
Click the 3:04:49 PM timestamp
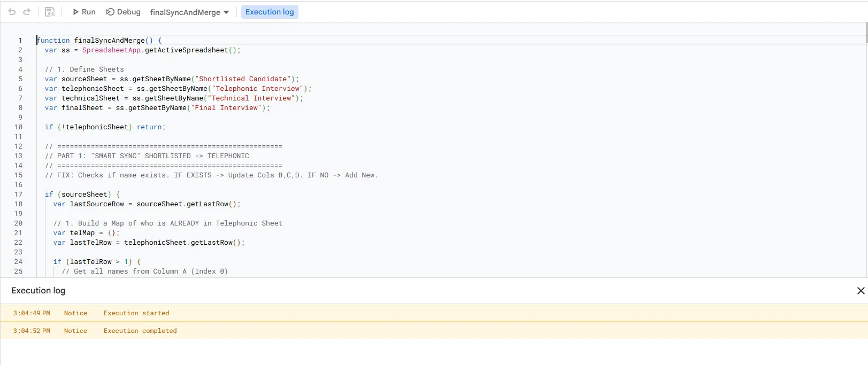point(32,313)
